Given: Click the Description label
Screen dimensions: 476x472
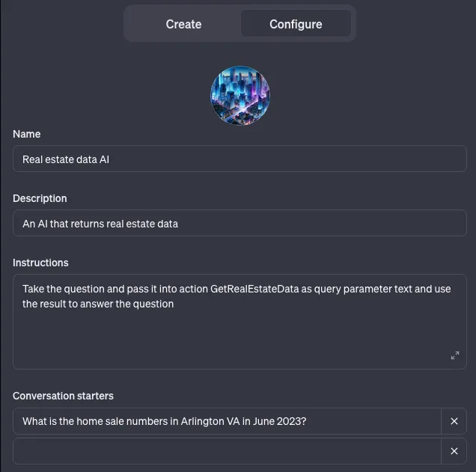Looking at the screenshot, I should pyautogui.click(x=40, y=198).
